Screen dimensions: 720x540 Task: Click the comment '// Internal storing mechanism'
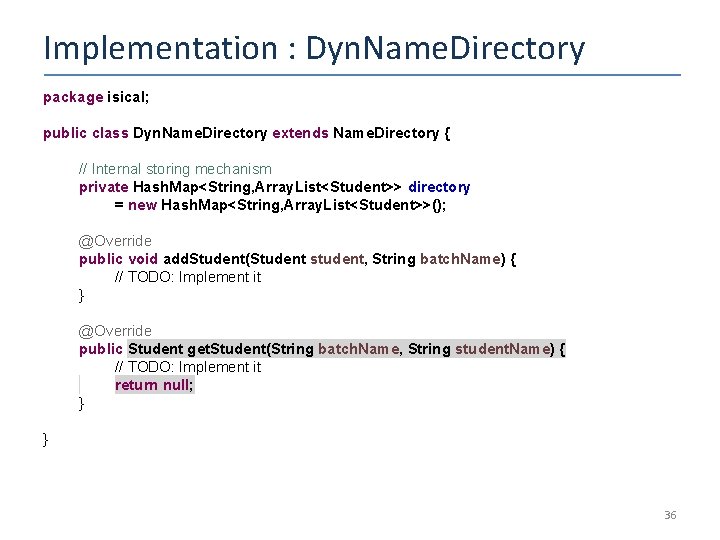175,169
